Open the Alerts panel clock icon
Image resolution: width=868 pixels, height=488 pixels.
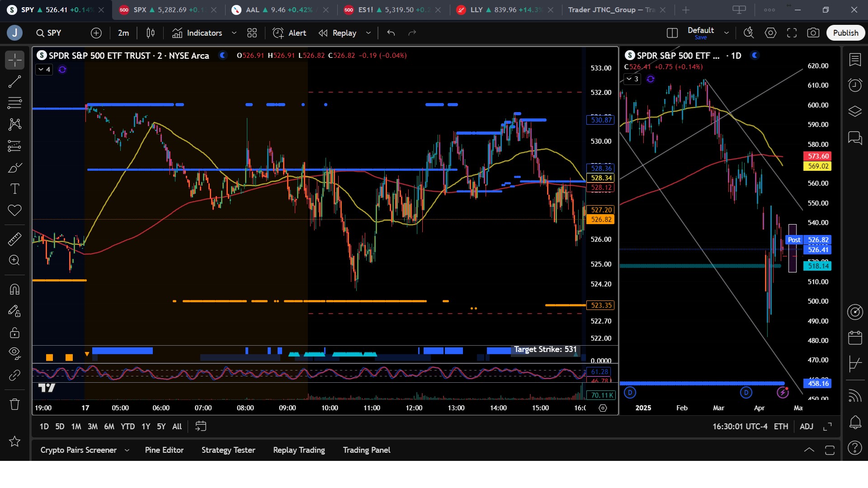855,85
